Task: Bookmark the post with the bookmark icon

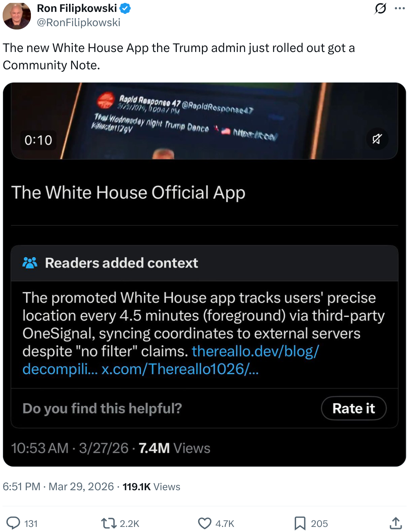Action: [x=300, y=523]
